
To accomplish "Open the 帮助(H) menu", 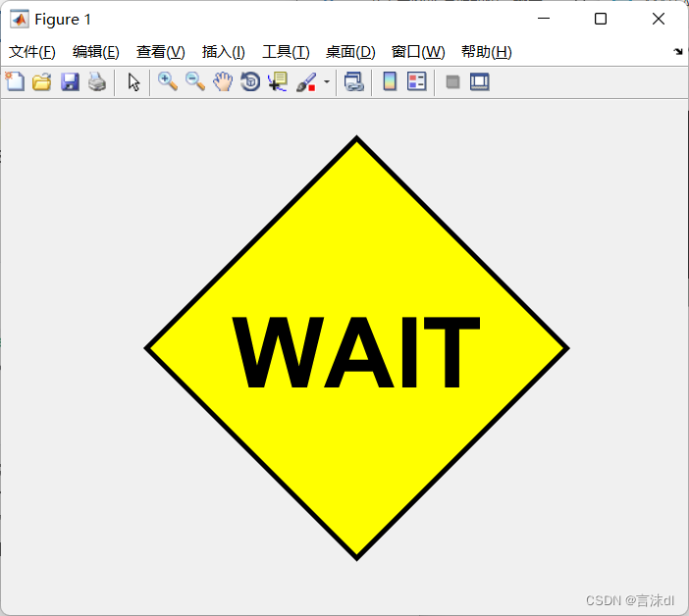I will pos(487,52).
